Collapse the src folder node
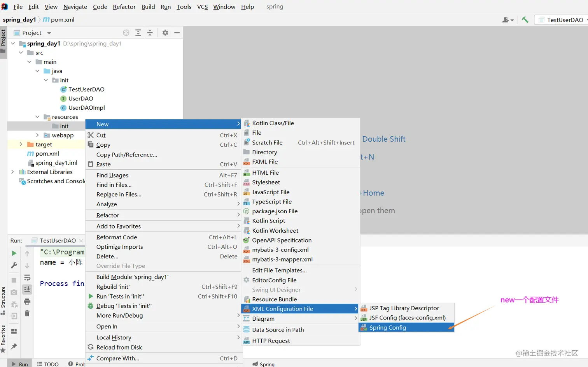 click(x=21, y=53)
